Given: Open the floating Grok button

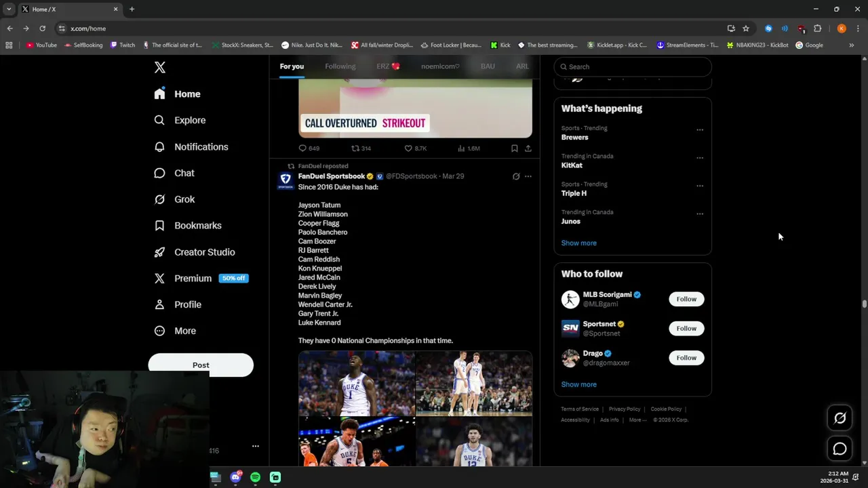Looking at the screenshot, I should pyautogui.click(x=840, y=418).
